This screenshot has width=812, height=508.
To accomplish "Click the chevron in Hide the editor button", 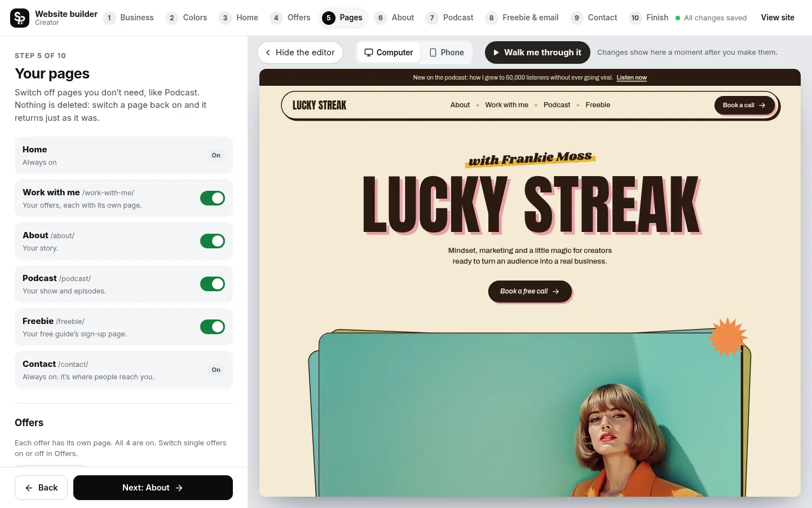I will point(268,52).
